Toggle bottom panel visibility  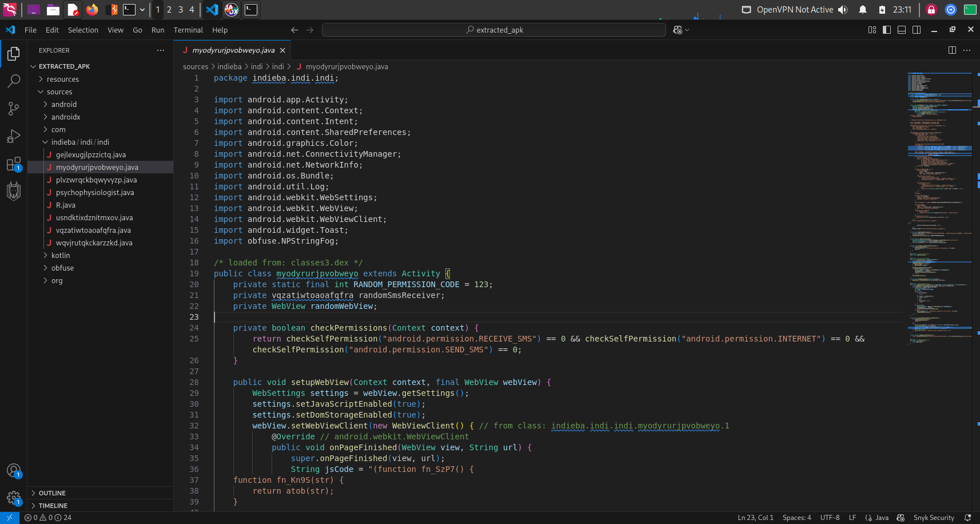(902, 30)
